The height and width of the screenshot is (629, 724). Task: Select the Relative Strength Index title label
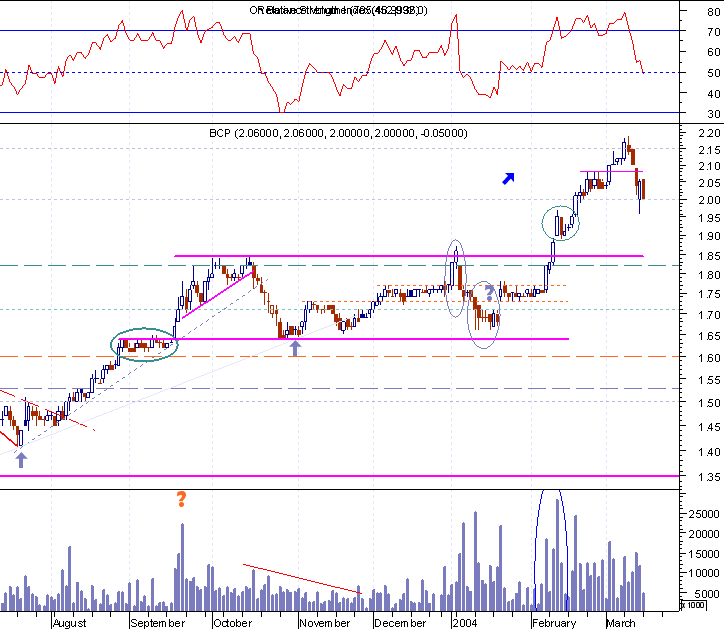338,10
